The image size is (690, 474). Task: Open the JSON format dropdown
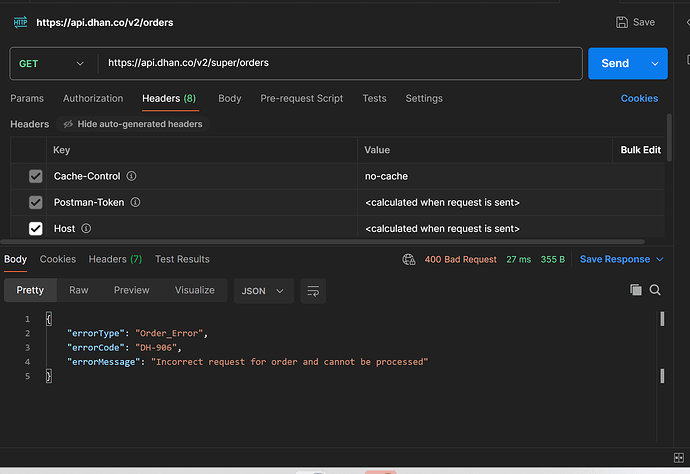tap(263, 291)
